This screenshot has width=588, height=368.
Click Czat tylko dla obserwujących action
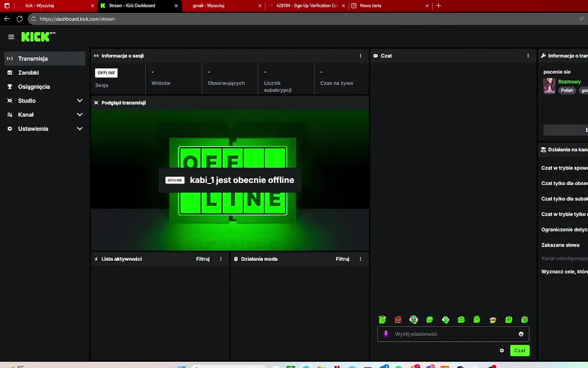point(565,183)
